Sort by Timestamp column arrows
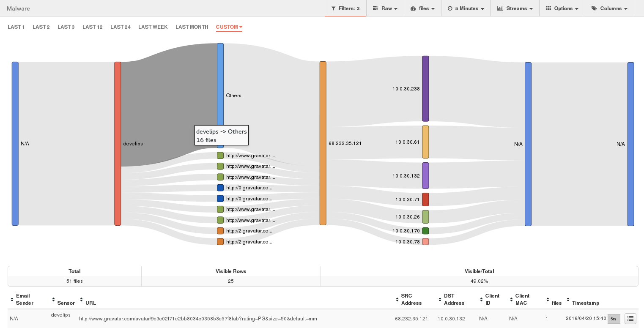Screen dimensions: 644x328 (568, 299)
